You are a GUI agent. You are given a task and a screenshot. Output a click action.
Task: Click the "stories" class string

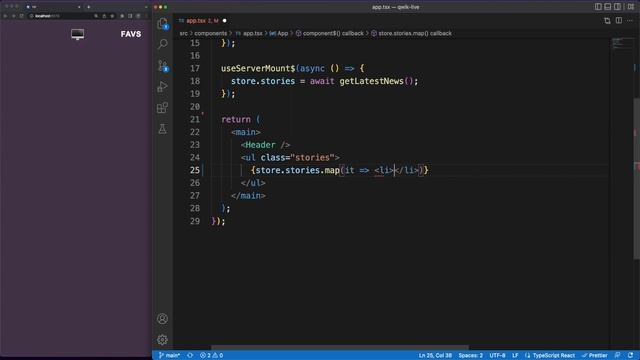(x=312, y=158)
